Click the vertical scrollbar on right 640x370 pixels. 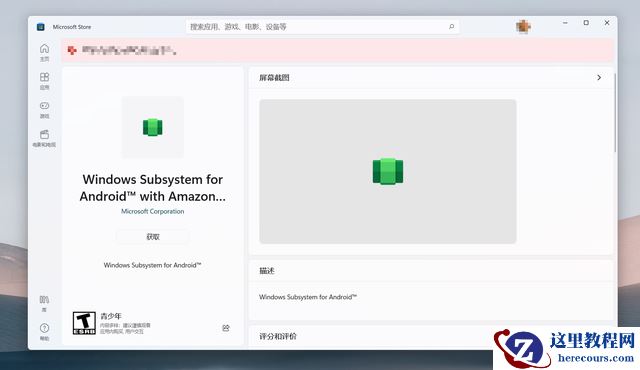(615, 113)
